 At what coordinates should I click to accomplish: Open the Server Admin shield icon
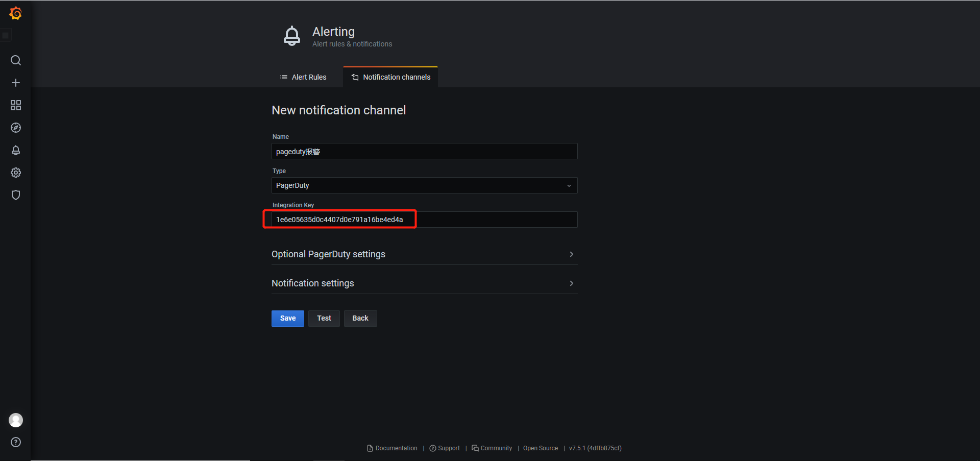click(x=16, y=195)
